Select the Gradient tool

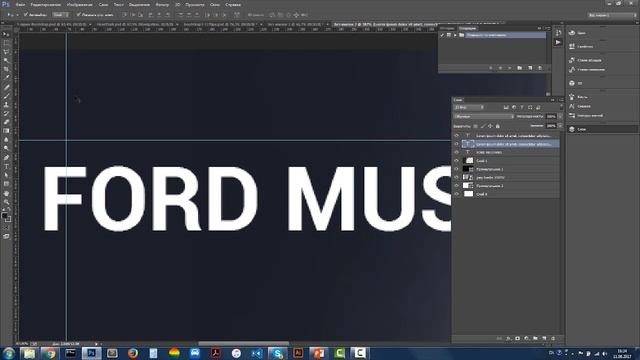[6, 131]
